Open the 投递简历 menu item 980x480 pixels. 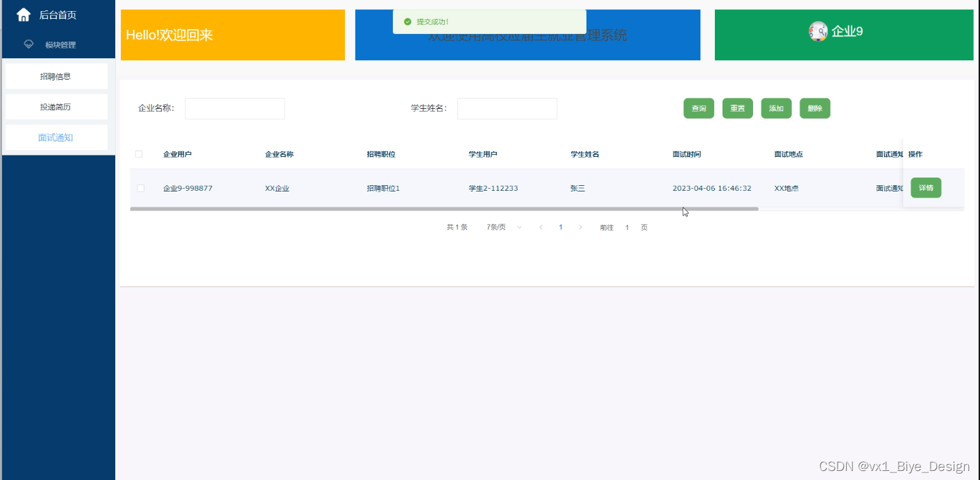[56, 107]
